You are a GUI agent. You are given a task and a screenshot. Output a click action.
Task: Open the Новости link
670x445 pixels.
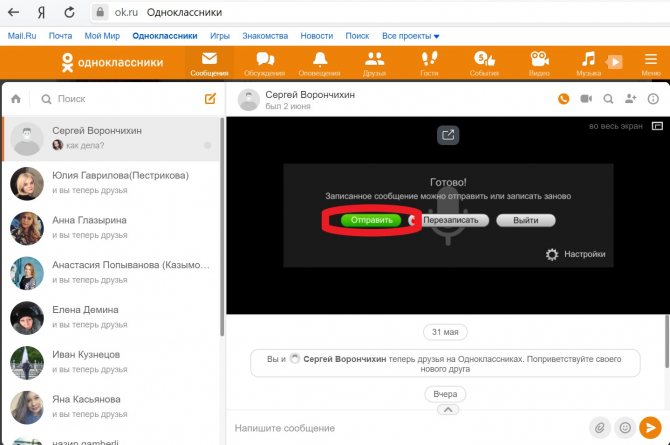click(317, 36)
